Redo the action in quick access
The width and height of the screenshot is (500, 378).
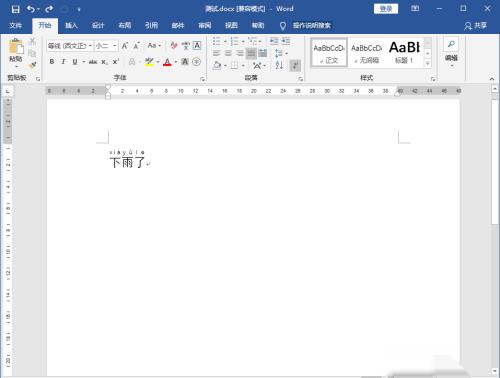coord(49,9)
